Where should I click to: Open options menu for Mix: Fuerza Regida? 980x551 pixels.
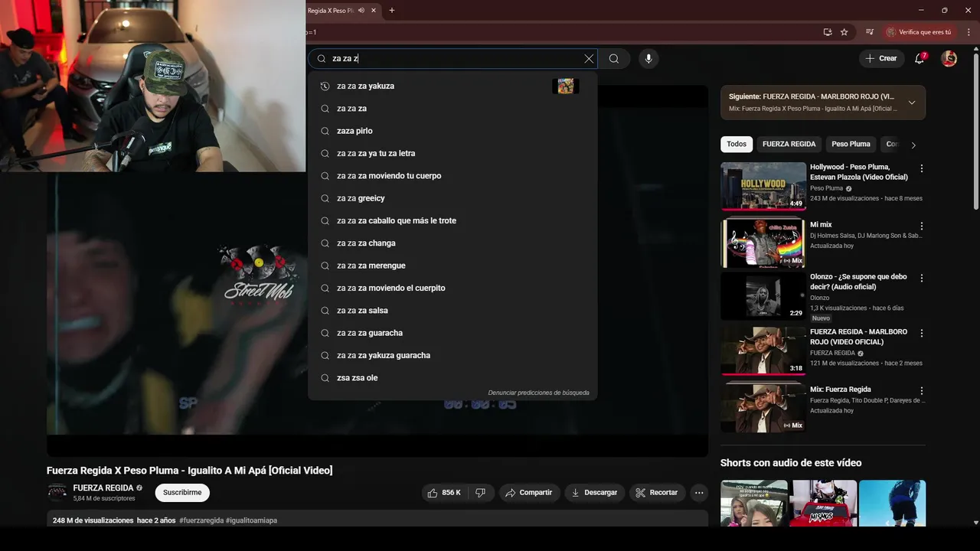click(x=922, y=391)
